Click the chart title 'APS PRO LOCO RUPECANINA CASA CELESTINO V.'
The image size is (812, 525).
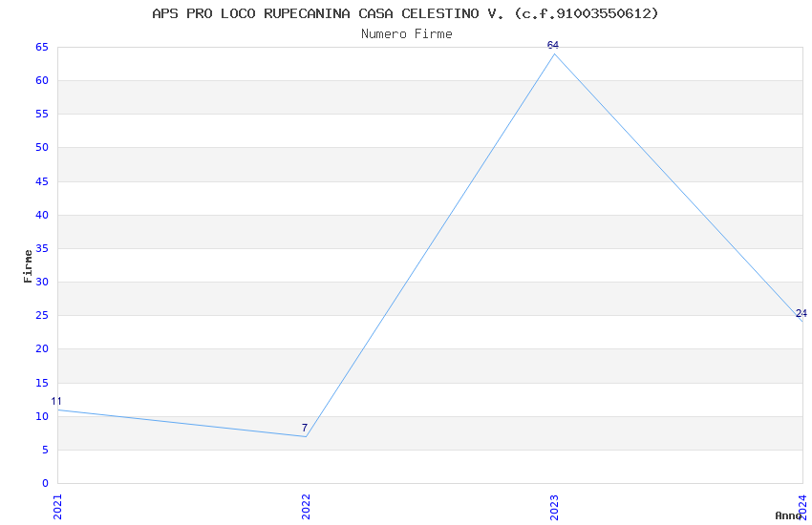[328, 13]
